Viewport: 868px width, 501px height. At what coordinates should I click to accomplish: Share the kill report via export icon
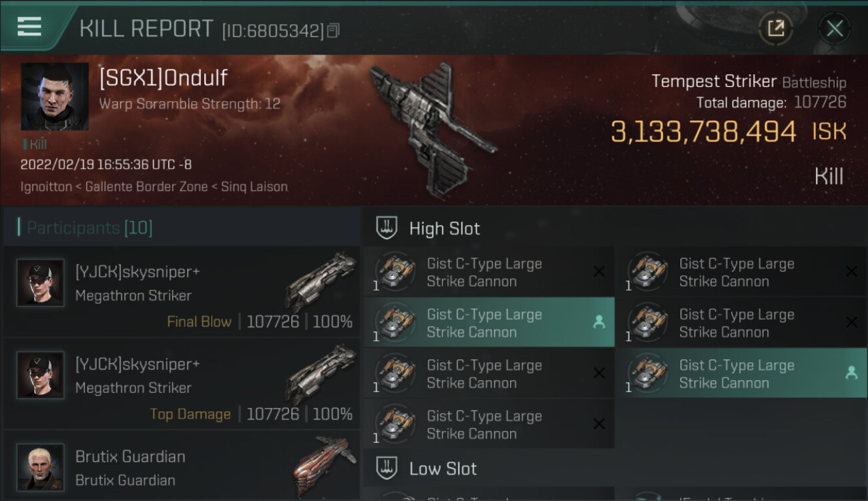tap(775, 28)
